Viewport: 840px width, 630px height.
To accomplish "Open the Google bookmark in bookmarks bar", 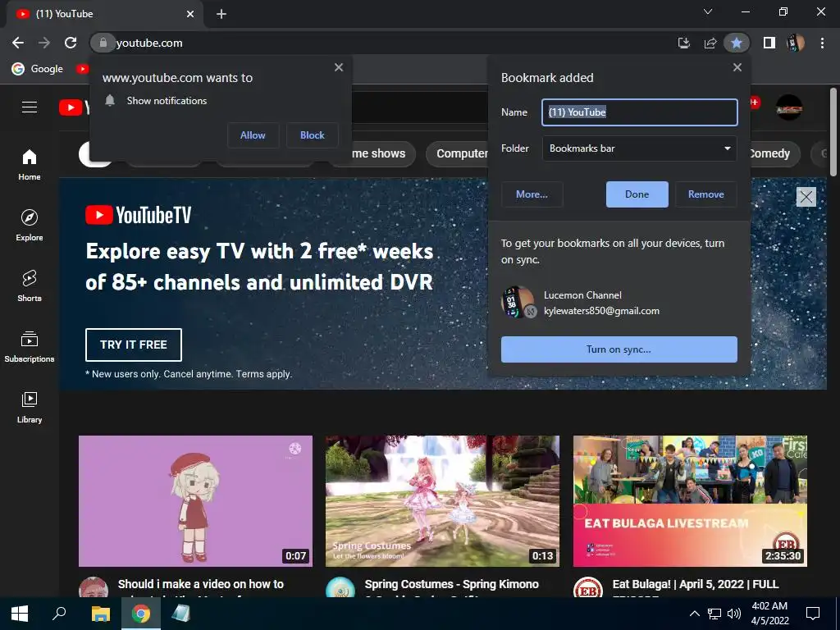I will (38, 69).
